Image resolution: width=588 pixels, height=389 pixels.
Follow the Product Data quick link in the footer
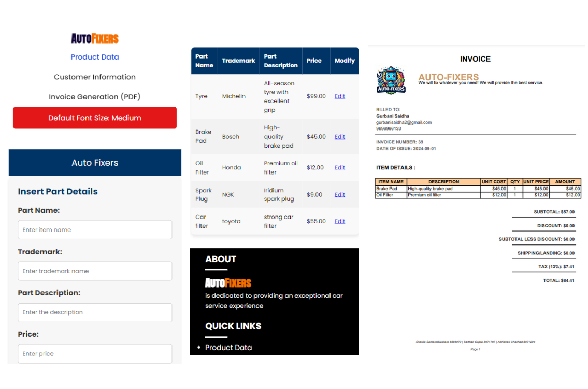tap(228, 348)
